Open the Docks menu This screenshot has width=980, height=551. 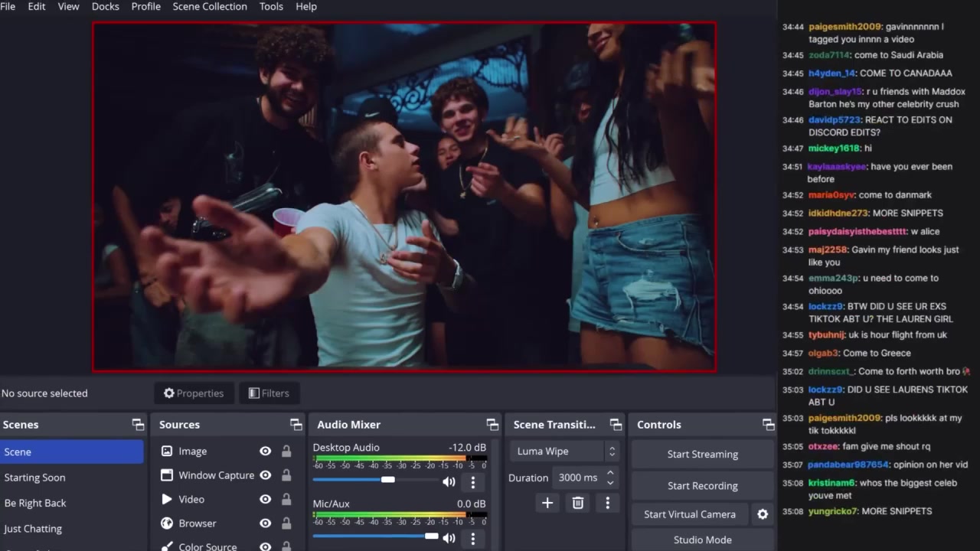pos(105,6)
